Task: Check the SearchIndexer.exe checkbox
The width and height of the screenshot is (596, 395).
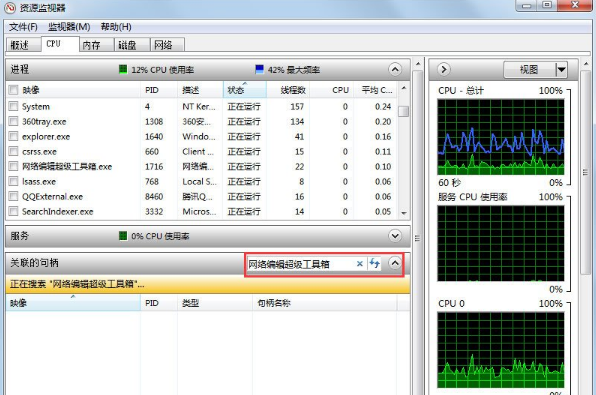Action: tap(13, 211)
